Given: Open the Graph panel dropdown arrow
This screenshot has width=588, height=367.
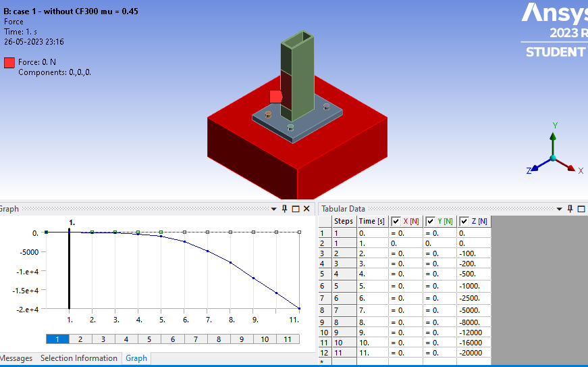Looking at the screenshot, I should click(x=274, y=209).
